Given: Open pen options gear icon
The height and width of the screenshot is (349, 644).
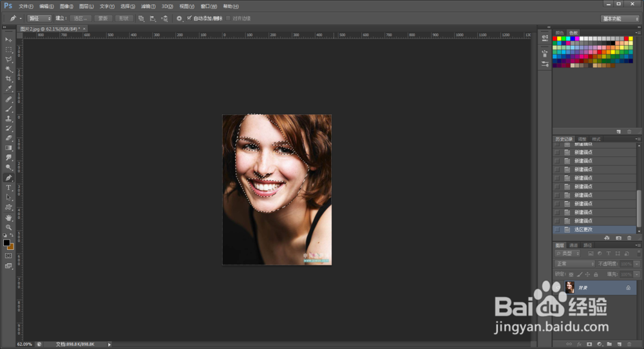Looking at the screenshot, I should 179,19.
